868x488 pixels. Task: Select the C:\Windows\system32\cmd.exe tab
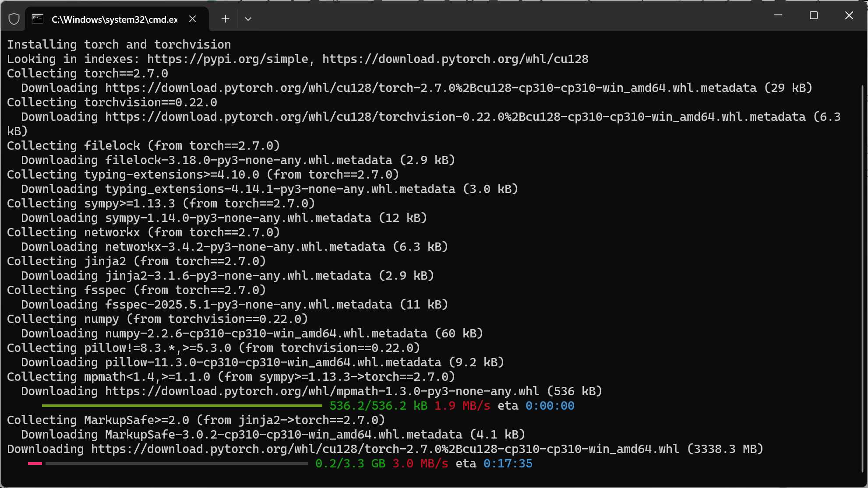(114, 19)
